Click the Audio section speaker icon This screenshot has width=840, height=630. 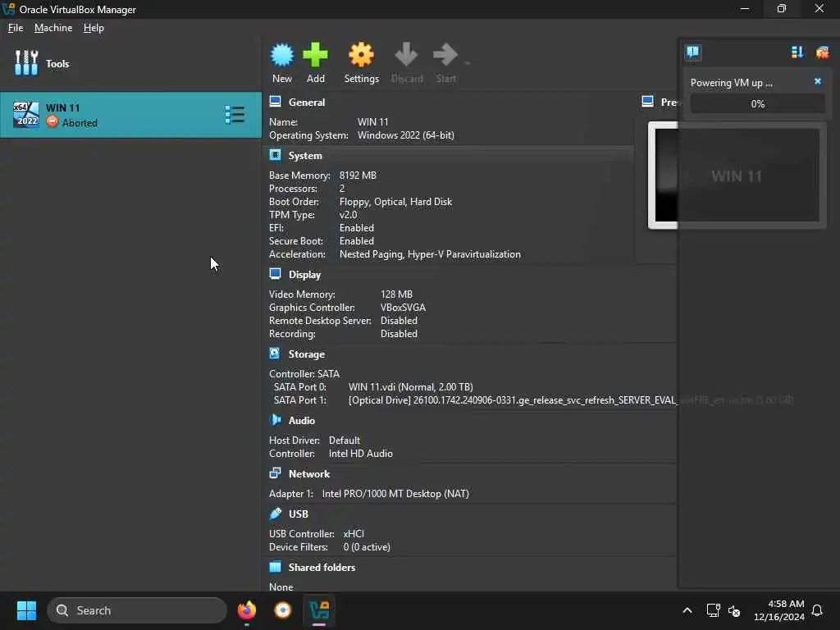coord(276,420)
